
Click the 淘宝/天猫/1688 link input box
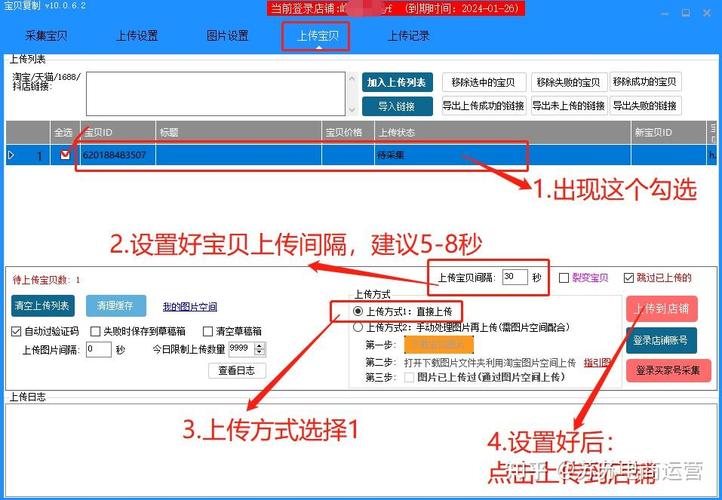pos(215,93)
